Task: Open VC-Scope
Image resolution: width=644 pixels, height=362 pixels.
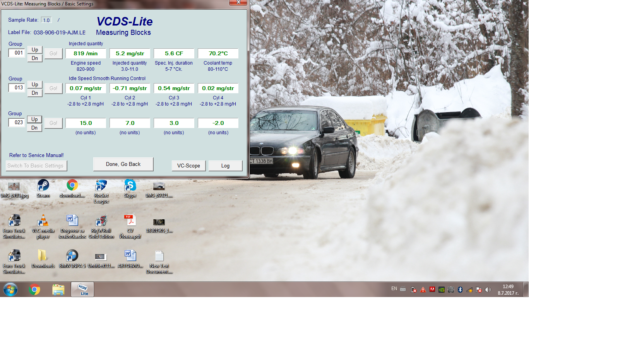Action: pos(188,166)
